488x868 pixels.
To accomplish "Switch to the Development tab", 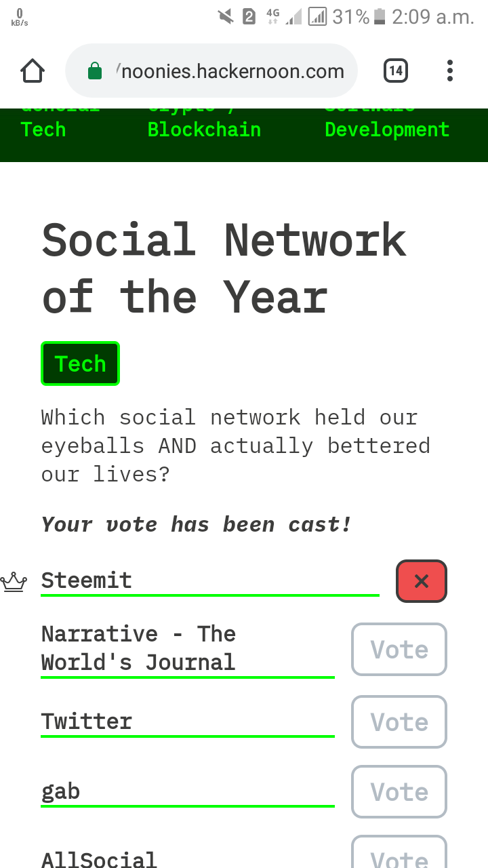I will pos(387,129).
